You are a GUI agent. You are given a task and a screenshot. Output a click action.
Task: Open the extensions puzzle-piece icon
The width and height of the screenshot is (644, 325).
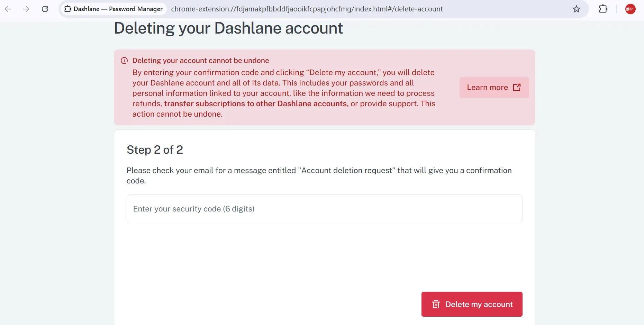(x=603, y=9)
